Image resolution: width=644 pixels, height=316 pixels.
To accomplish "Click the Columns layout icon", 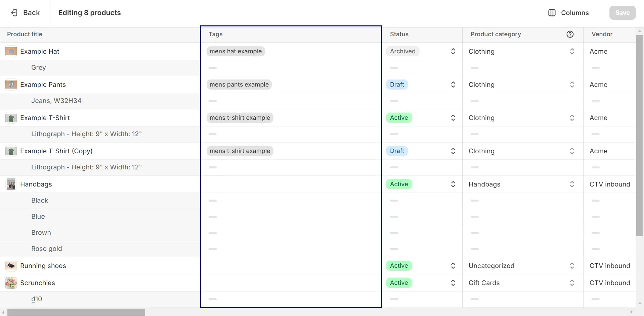I will [x=552, y=13].
